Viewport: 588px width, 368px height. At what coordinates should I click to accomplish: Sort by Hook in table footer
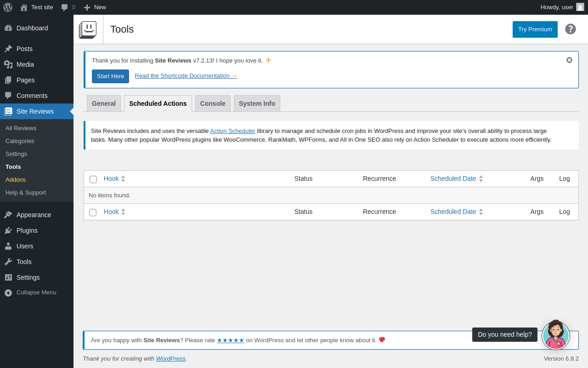(x=114, y=212)
